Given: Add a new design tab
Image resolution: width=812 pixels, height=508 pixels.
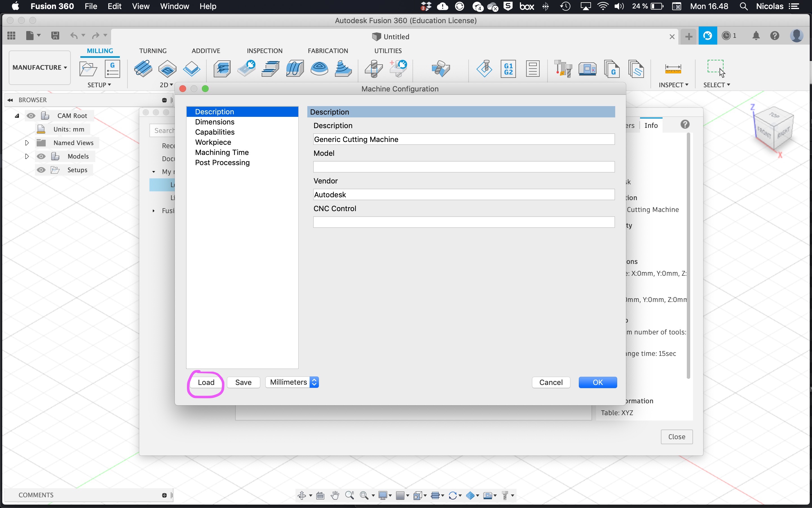Looking at the screenshot, I should click(x=689, y=36).
